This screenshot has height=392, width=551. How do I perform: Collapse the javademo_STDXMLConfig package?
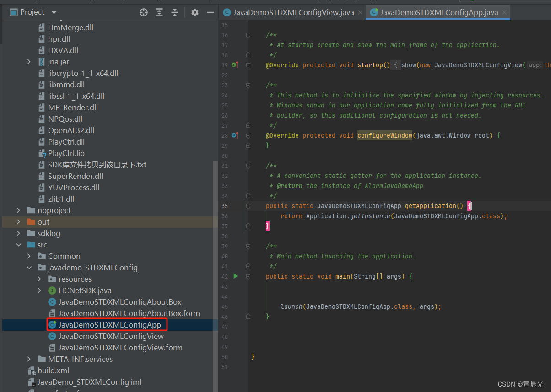[x=29, y=268]
